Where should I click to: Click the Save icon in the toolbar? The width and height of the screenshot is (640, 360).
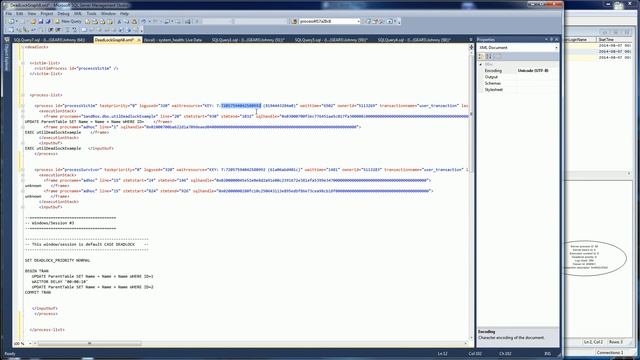pos(40,21)
